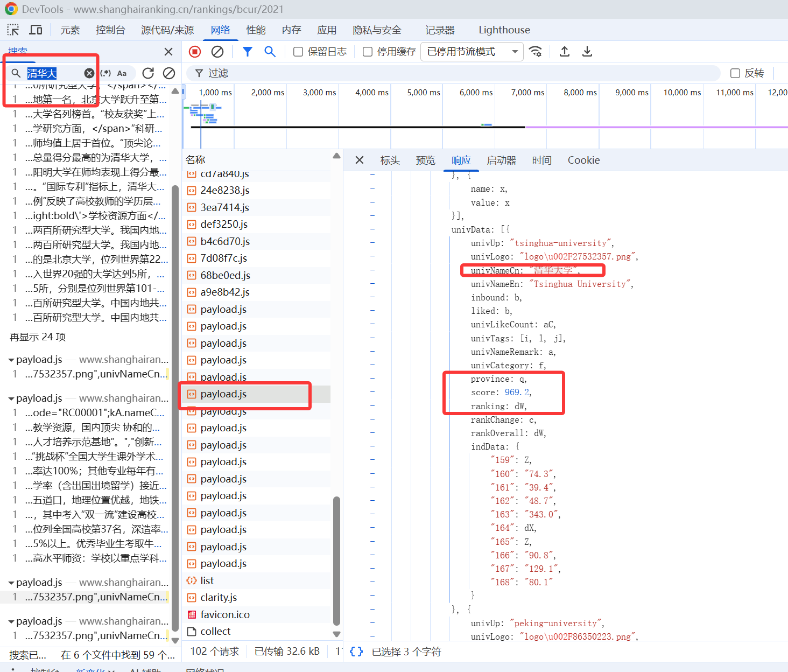Open the Memory tab
Viewport: 788px width, 672px height.
291,30
